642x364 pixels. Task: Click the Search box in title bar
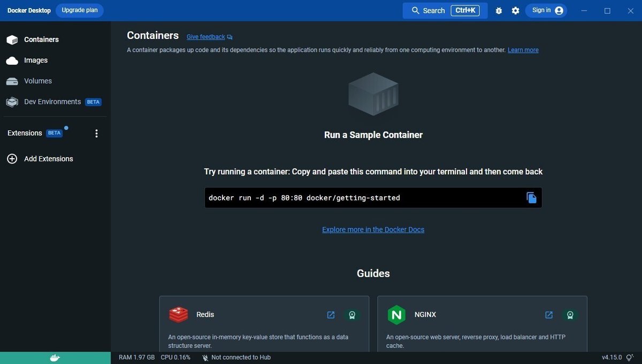(x=445, y=11)
